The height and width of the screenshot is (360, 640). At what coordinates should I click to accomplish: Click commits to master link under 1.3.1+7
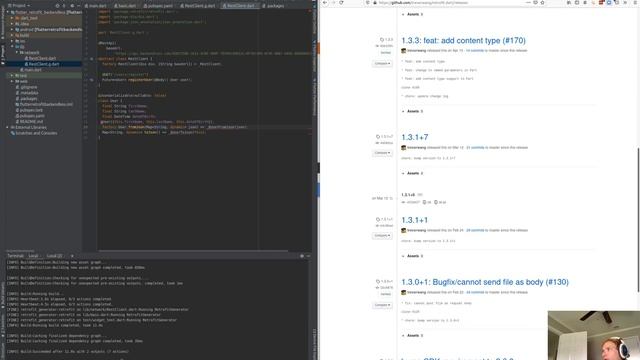[x=475, y=147]
